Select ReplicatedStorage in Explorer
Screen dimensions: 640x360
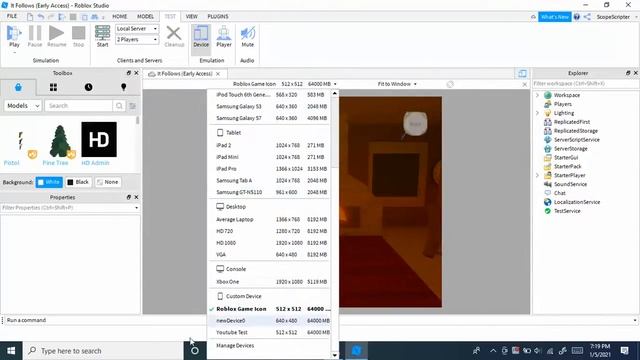tap(576, 131)
